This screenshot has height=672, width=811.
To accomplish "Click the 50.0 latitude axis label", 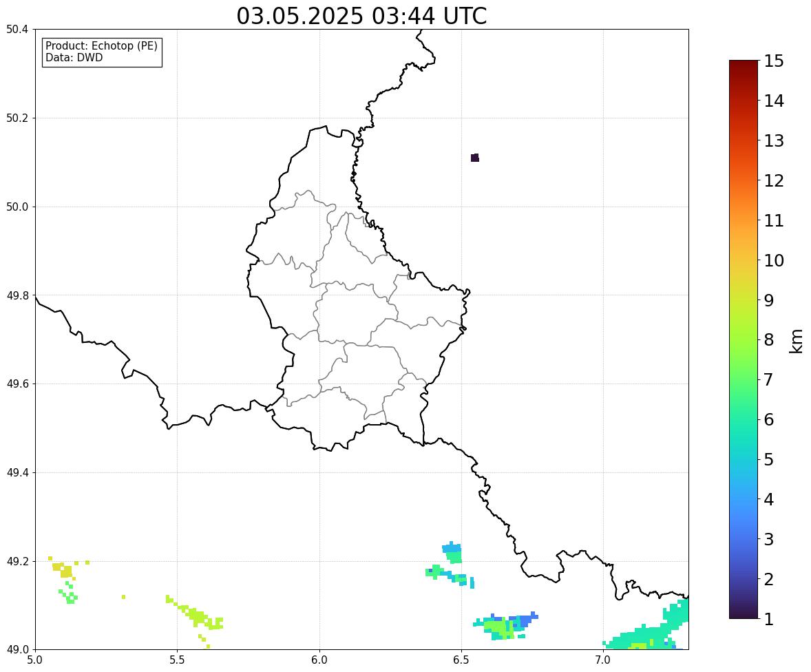I will point(17,207).
